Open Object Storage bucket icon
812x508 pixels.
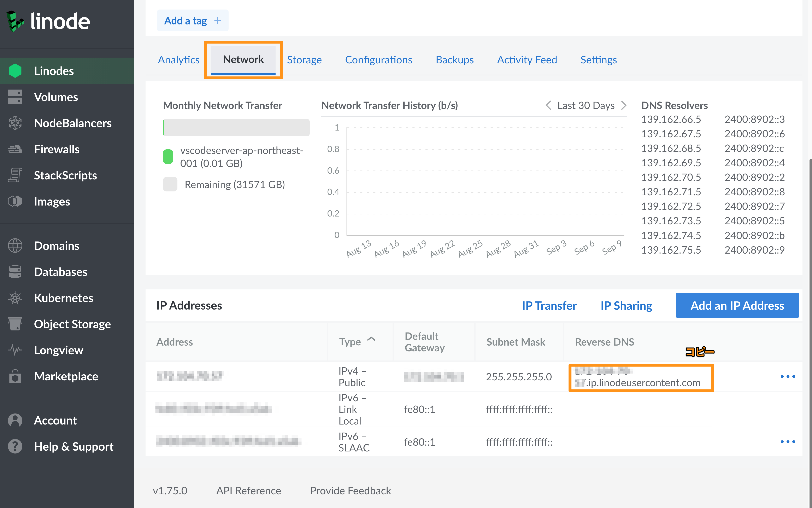(15, 324)
